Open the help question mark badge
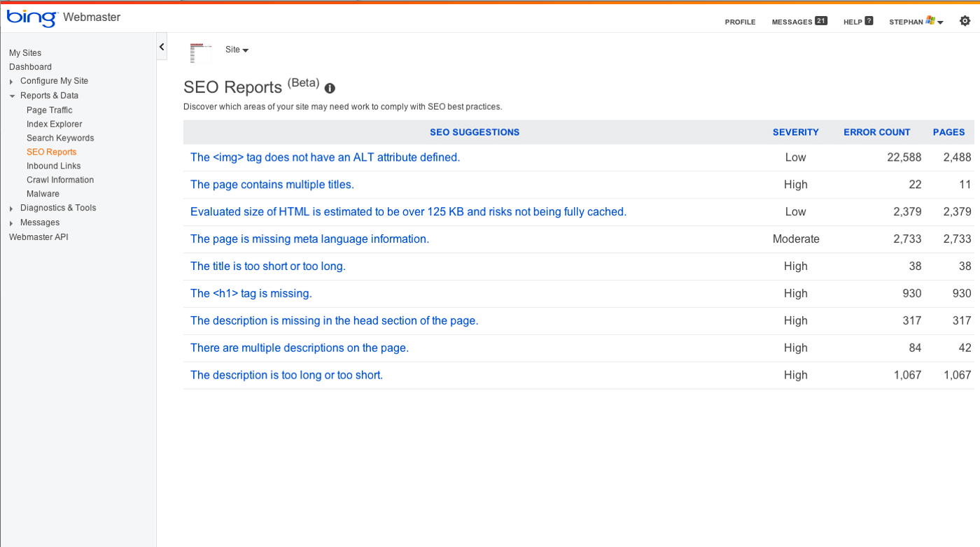Screen dimensions: 980x547 (x=869, y=21)
